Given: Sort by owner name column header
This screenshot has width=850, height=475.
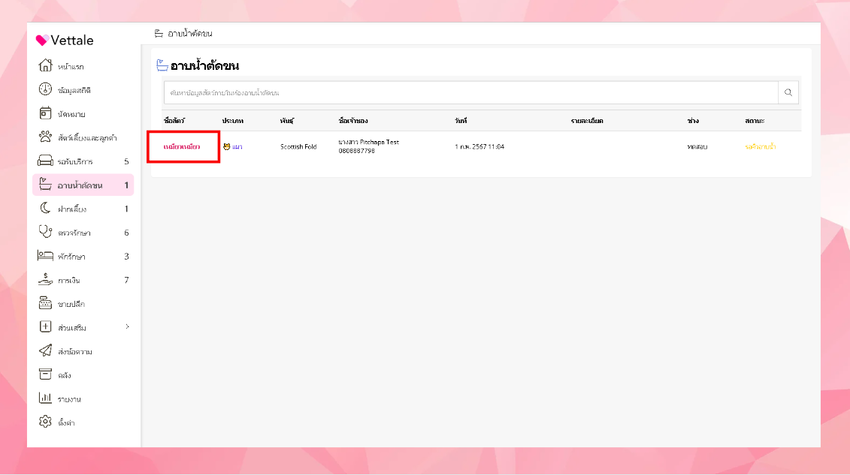Looking at the screenshot, I should [353, 120].
